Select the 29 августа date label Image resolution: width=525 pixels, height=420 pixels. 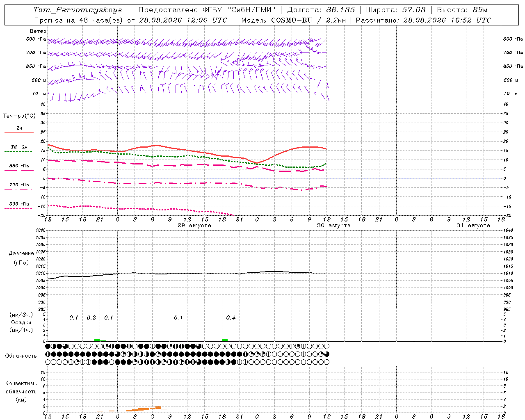[x=194, y=226]
